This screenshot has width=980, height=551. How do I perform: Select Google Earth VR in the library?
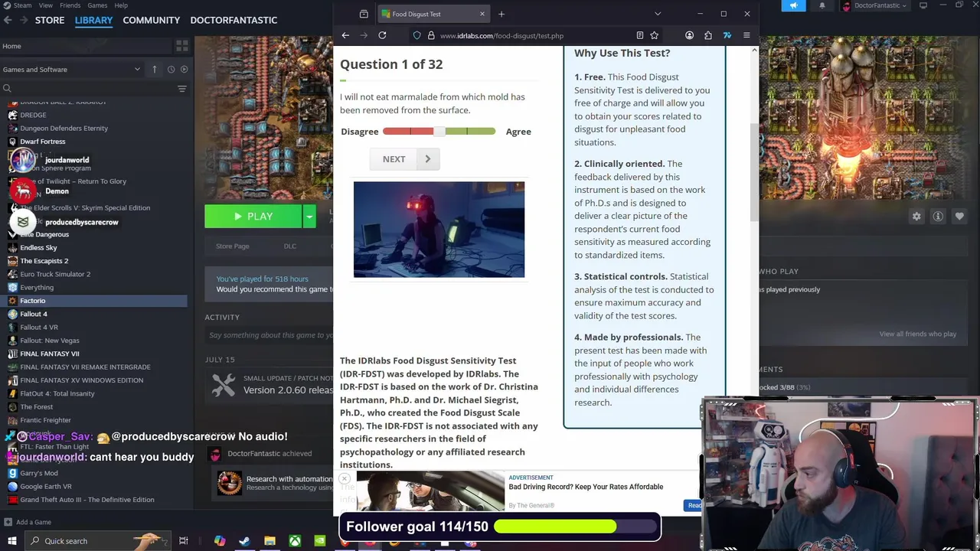[46, 486]
